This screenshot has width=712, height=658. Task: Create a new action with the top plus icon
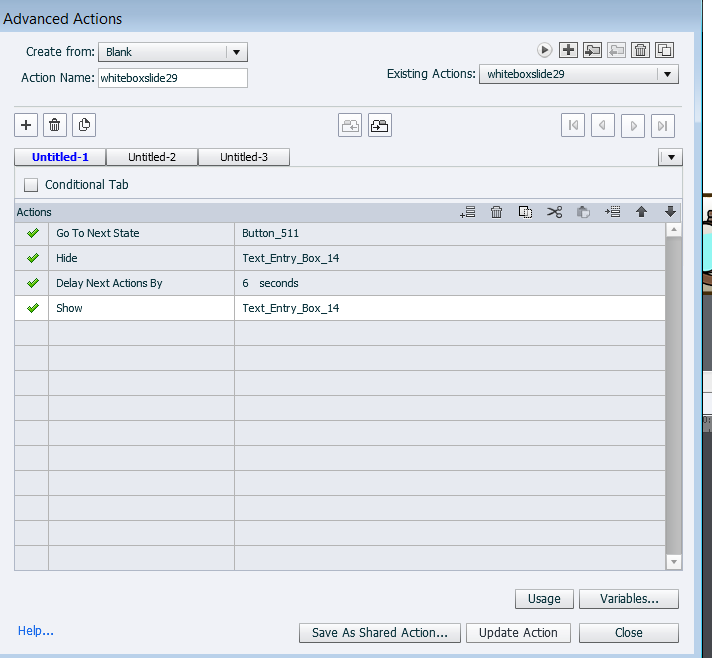tap(568, 50)
